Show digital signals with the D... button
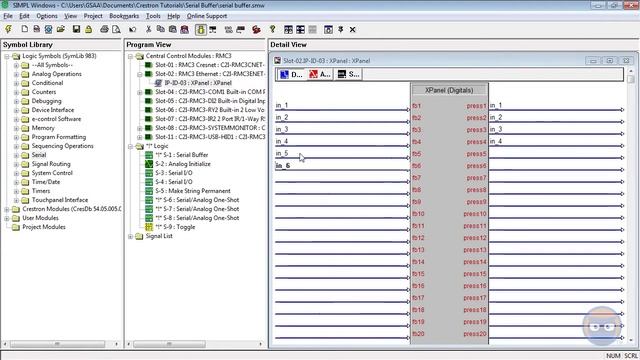640x360 pixels. pyautogui.click(x=291, y=74)
